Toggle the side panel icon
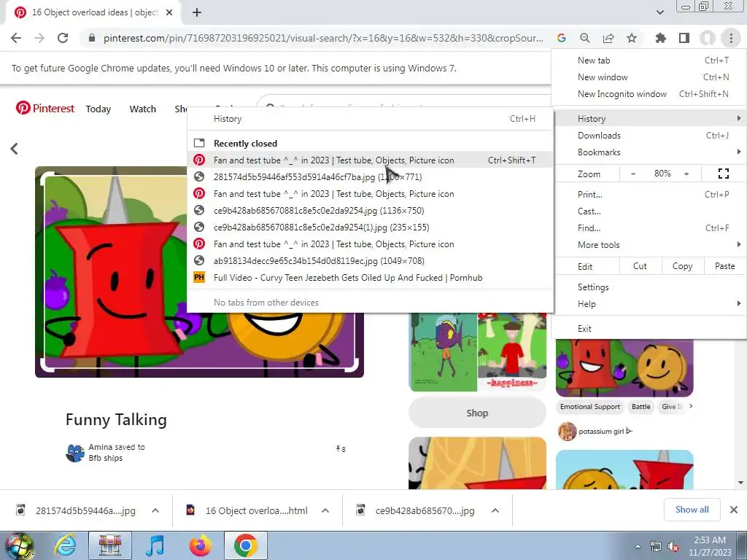 684,38
